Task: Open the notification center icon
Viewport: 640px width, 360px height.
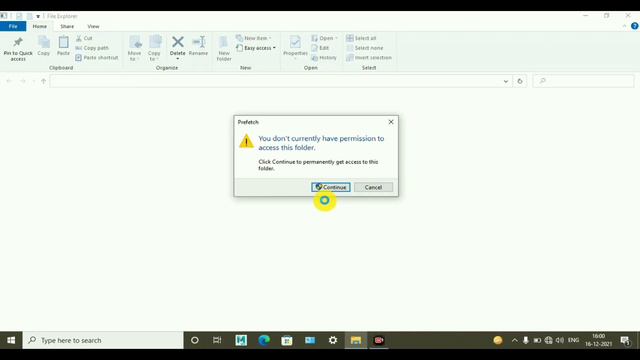Action: [625, 340]
